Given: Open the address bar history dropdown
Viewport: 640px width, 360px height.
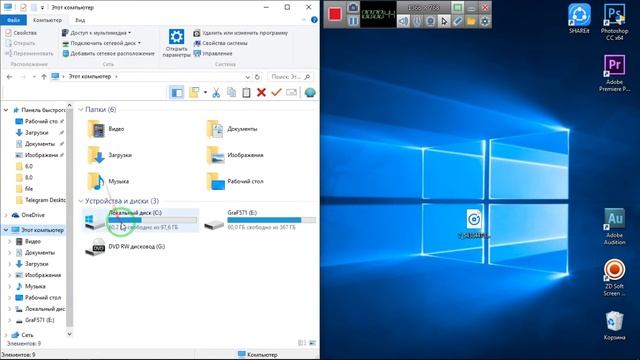Looking at the screenshot, I should (x=247, y=77).
